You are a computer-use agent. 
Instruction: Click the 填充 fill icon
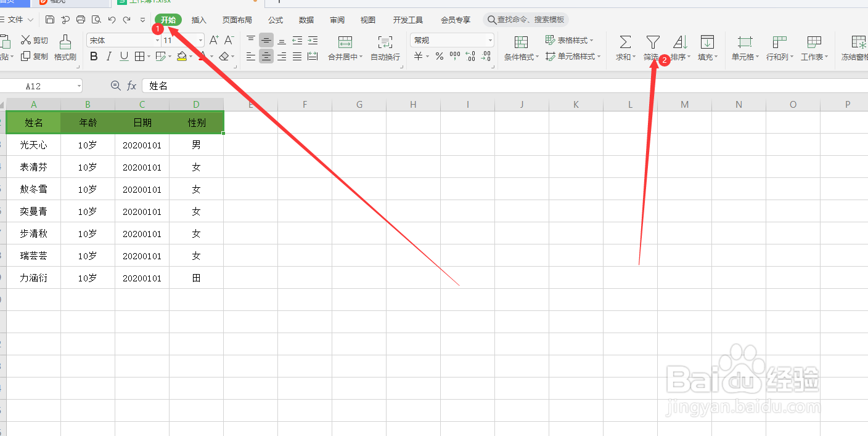click(x=707, y=42)
